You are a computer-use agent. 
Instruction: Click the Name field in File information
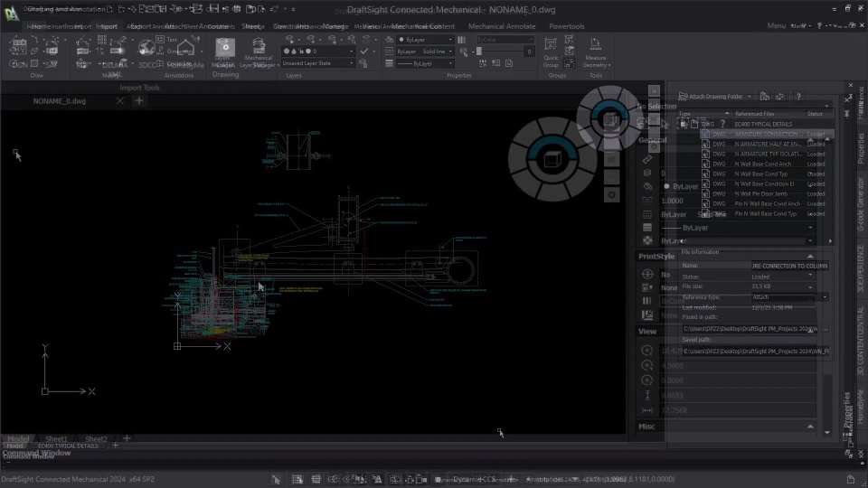pos(789,266)
